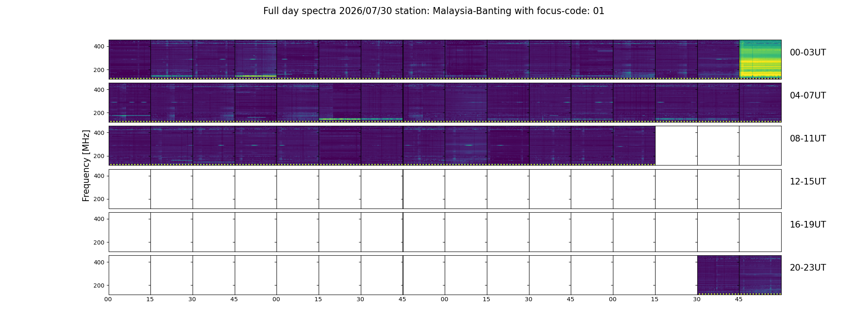
Task: Click the bright yellow spectrum block in 00-03UT row
Action: [x=760, y=60]
